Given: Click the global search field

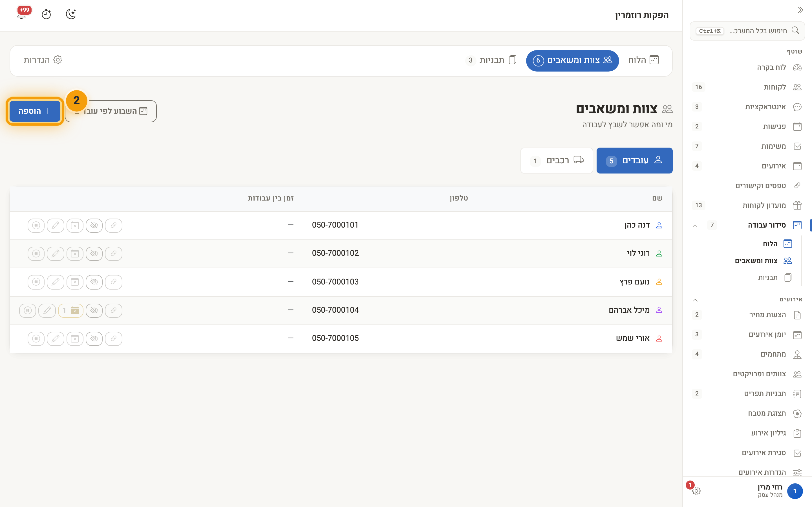Looking at the screenshot, I should (747, 31).
